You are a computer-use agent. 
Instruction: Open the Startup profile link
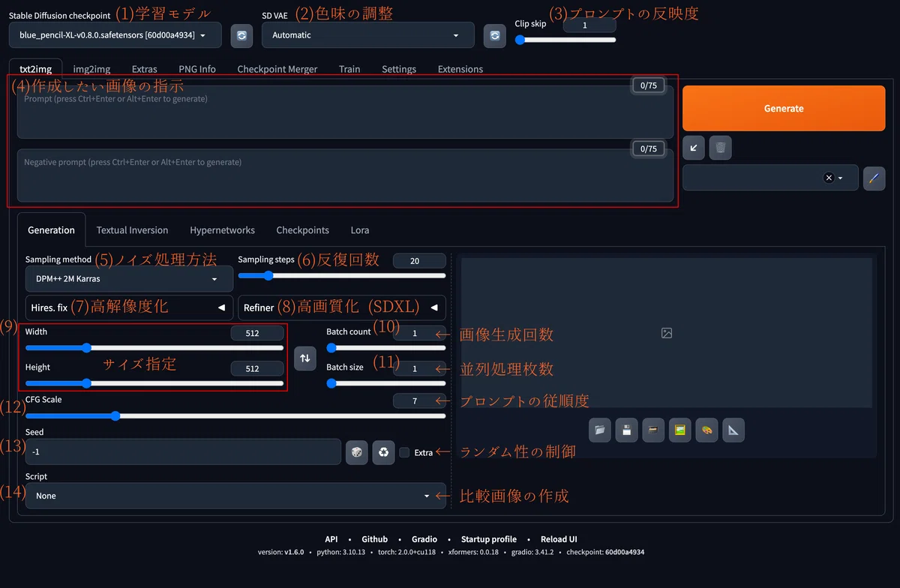[489, 539]
